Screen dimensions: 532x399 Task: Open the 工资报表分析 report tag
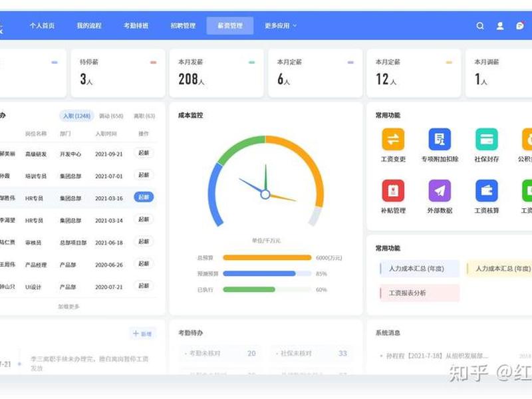[420, 293]
